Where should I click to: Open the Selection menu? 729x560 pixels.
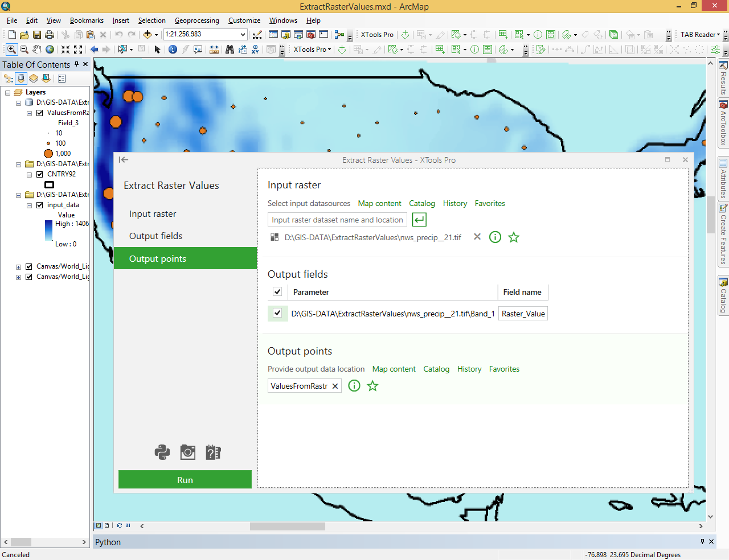151,20
